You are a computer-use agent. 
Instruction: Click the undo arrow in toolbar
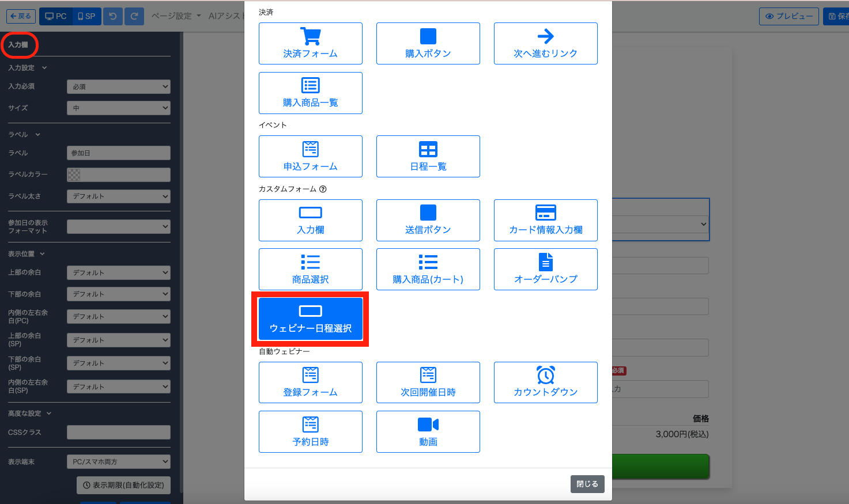[x=113, y=16]
